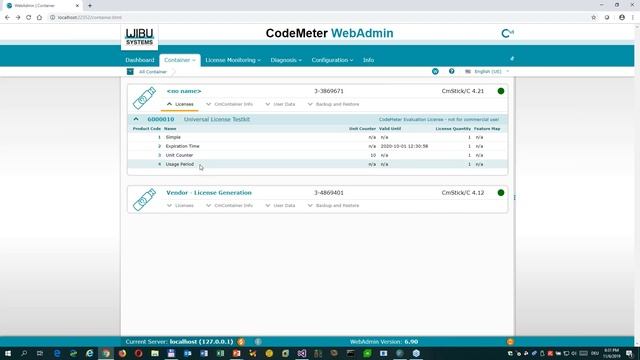
Task: Open Container dropdown menu
Action: click(180, 60)
